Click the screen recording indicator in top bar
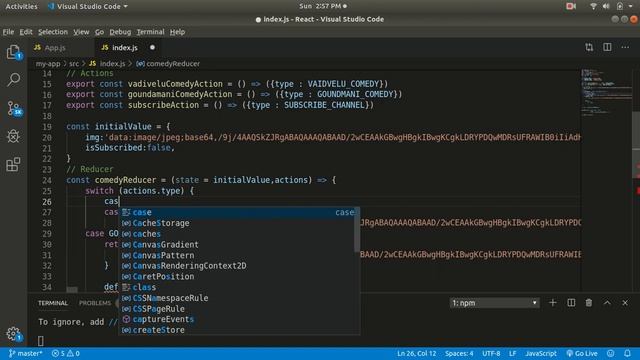Viewport: 640px width, 360px height. tap(571, 6)
